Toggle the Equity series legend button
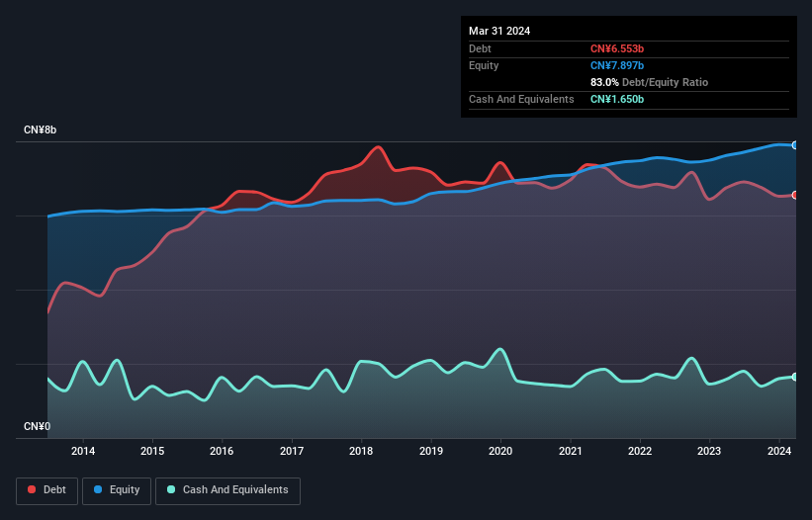 click(x=117, y=490)
